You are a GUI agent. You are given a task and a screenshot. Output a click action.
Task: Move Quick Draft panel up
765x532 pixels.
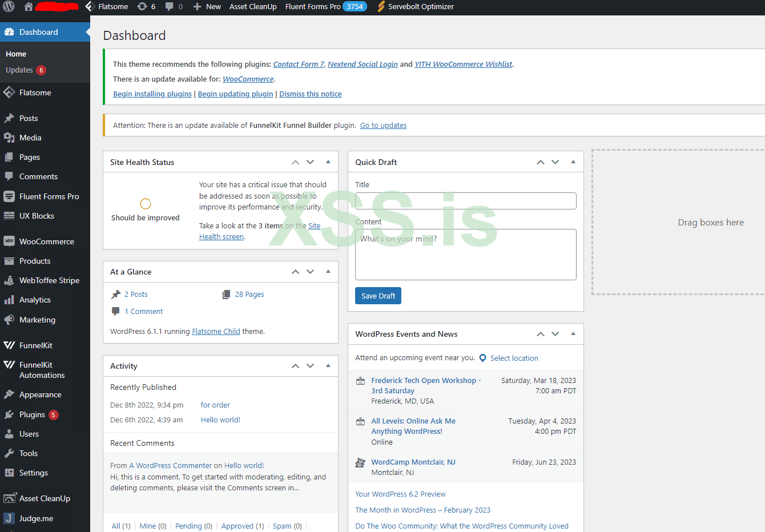pos(541,162)
